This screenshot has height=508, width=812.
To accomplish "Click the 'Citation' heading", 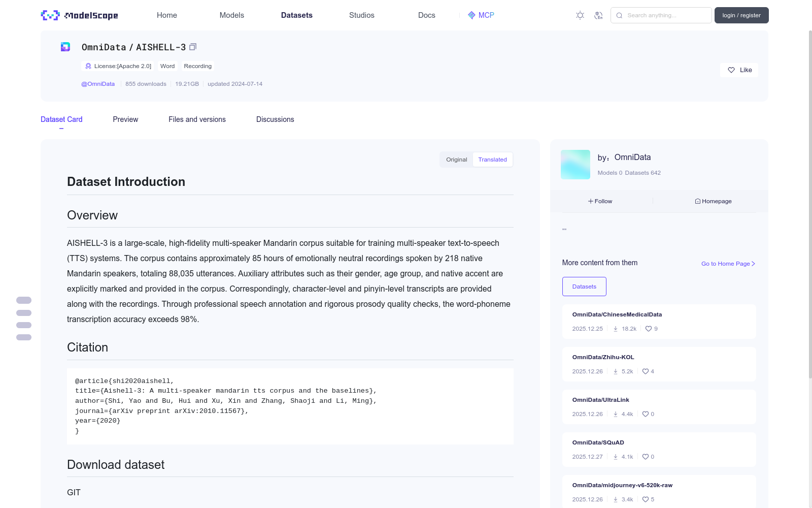I will coord(87,347).
